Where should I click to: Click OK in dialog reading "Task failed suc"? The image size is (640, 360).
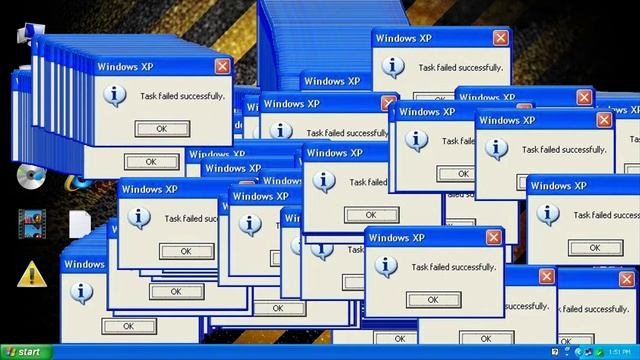186,251
